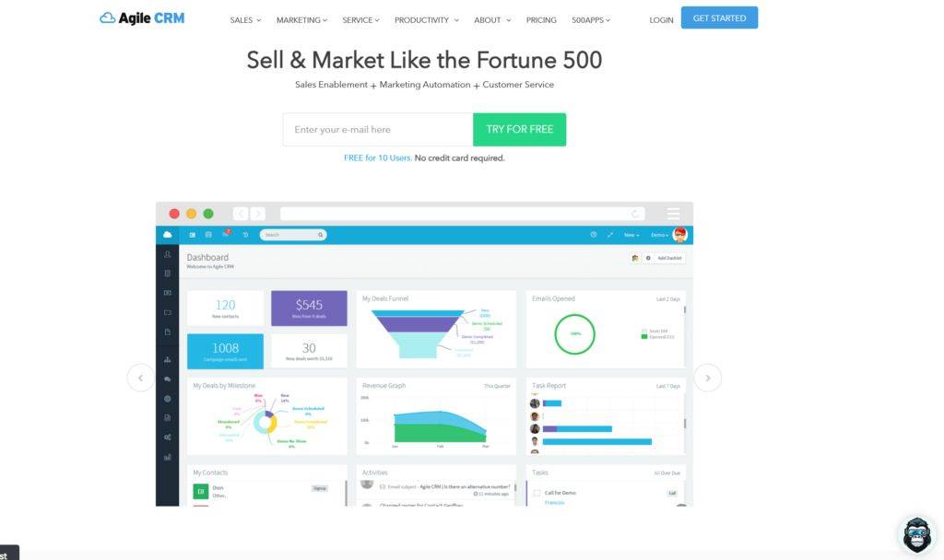The height and width of the screenshot is (560, 944).
Task: Go to the Pricing page
Action: pyautogui.click(x=541, y=20)
